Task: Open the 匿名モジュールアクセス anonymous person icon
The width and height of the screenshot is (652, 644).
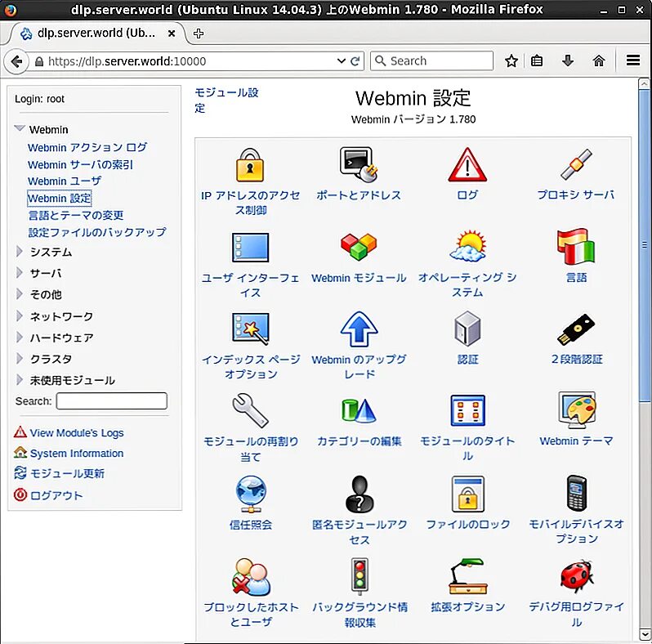Action: pyautogui.click(x=359, y=494)
